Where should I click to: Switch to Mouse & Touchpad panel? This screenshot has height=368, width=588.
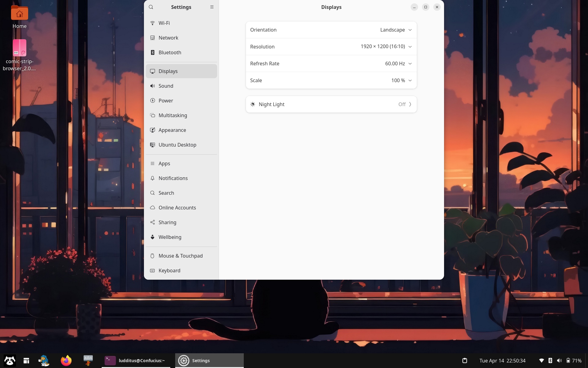180,256
